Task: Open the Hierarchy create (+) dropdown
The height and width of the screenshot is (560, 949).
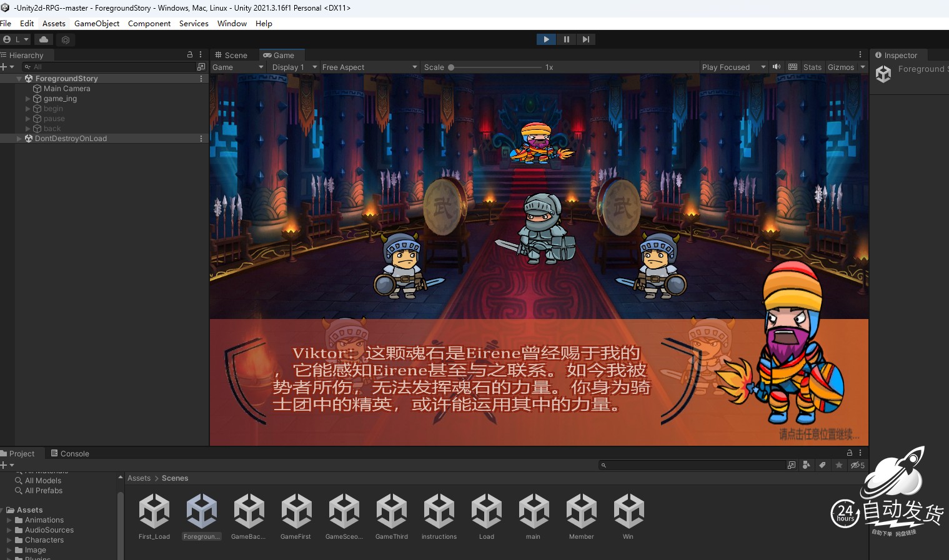Action: 7,67
